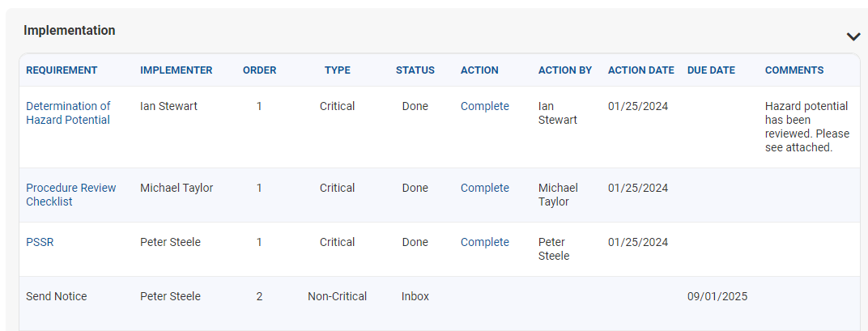
Task: Collapse the Implementation section chevron
Action: [853, 36]
